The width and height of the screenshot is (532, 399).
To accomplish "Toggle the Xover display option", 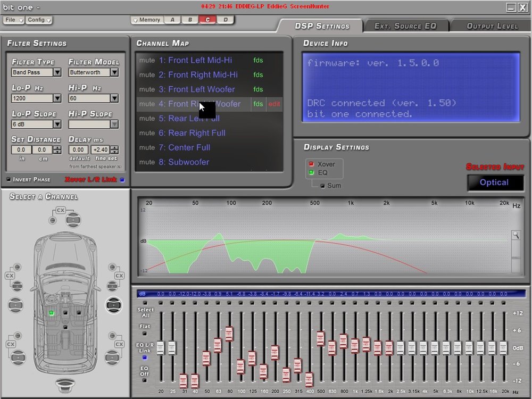I will (311, 164).
